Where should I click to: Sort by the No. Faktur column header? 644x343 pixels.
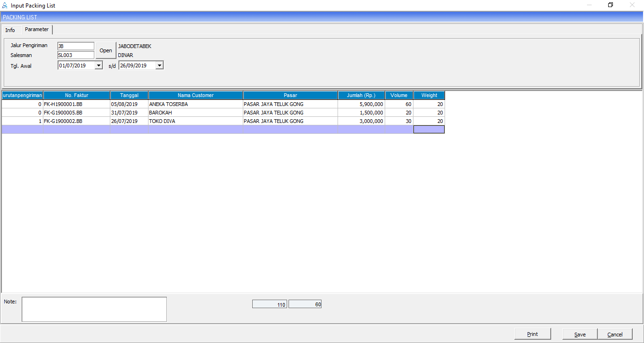click(x=76, y=95)
